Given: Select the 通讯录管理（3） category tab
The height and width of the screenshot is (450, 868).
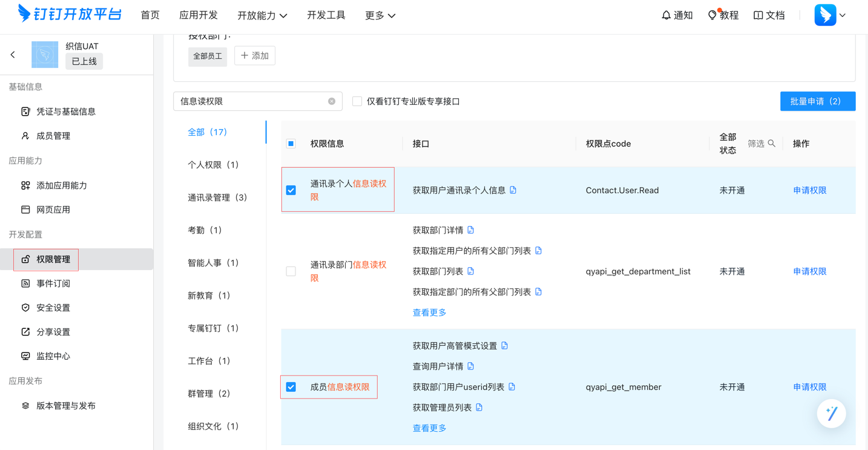Looking at the screenshot, I should (x=217, y=197).
